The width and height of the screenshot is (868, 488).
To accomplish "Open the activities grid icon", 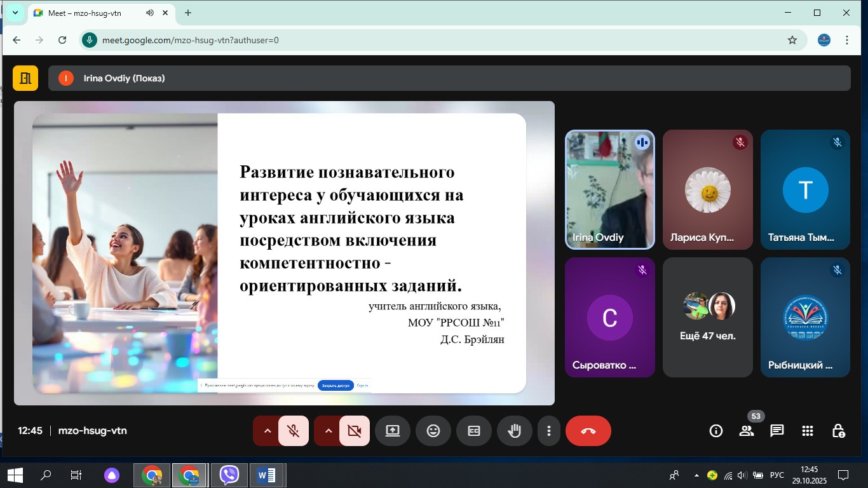I will pos(808,431).
